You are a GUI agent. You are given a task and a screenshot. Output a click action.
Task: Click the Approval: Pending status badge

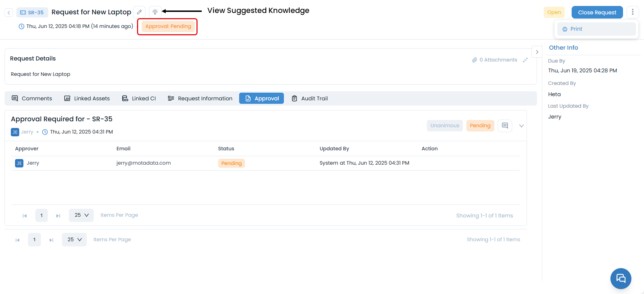click(168, 27)
